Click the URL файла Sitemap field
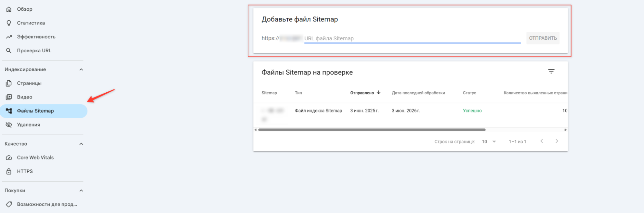 (x=412, y=38)
